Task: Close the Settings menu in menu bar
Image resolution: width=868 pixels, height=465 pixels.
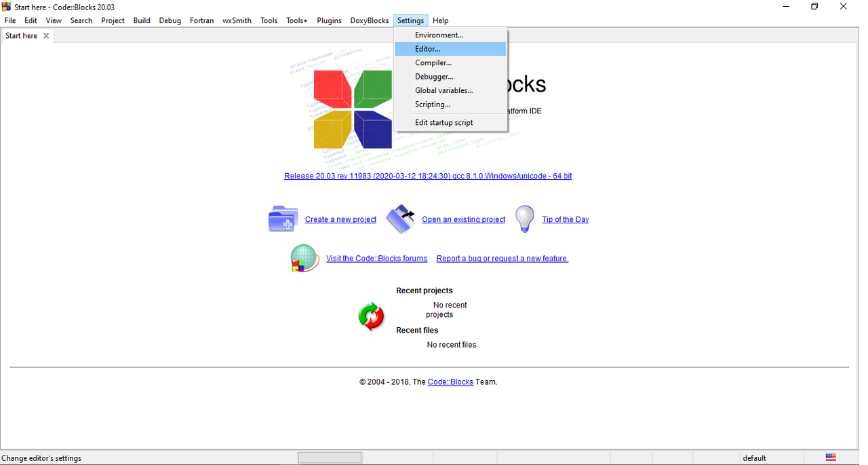Action: tap(411, 20)
